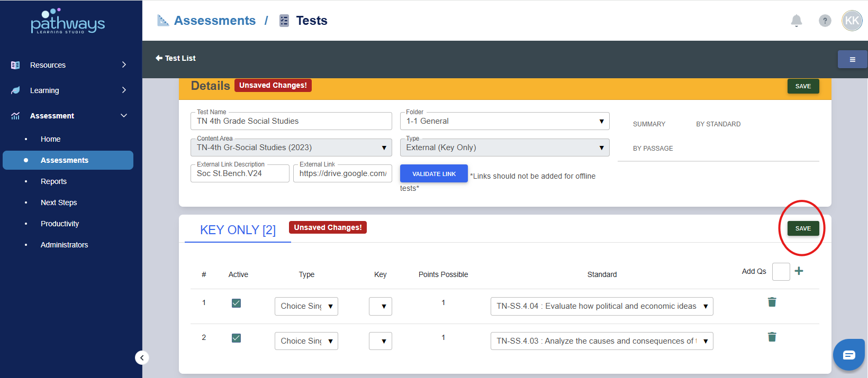The height and width of the screenshot is (378, 868).
Task: Open the question 1 Key dropdown
Action: tap(380, 306)
